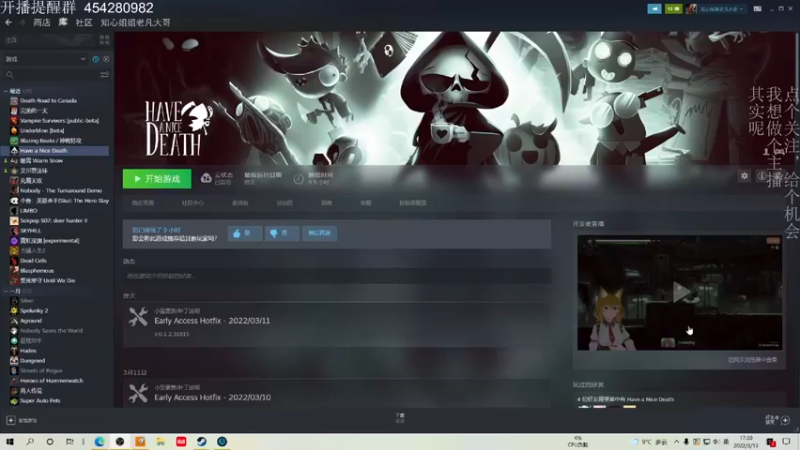
Task: Open the green notifications icon in the top bar
Action: pos(673,9)
